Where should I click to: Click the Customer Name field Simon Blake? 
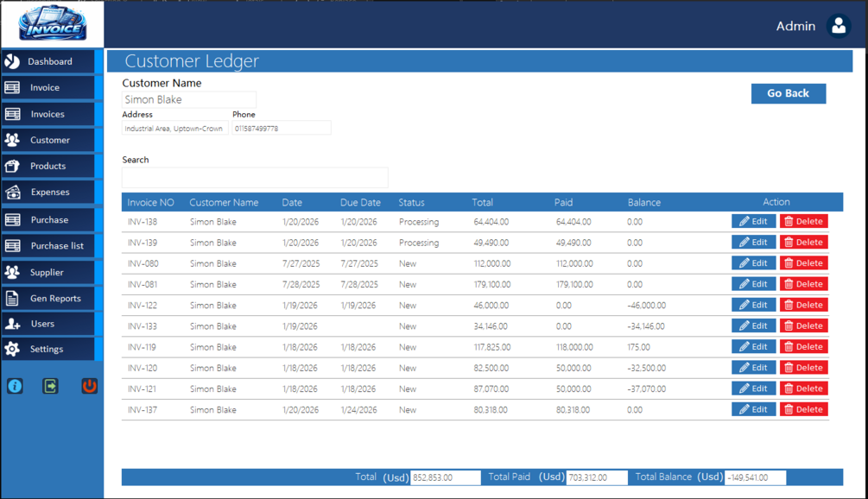189,99
